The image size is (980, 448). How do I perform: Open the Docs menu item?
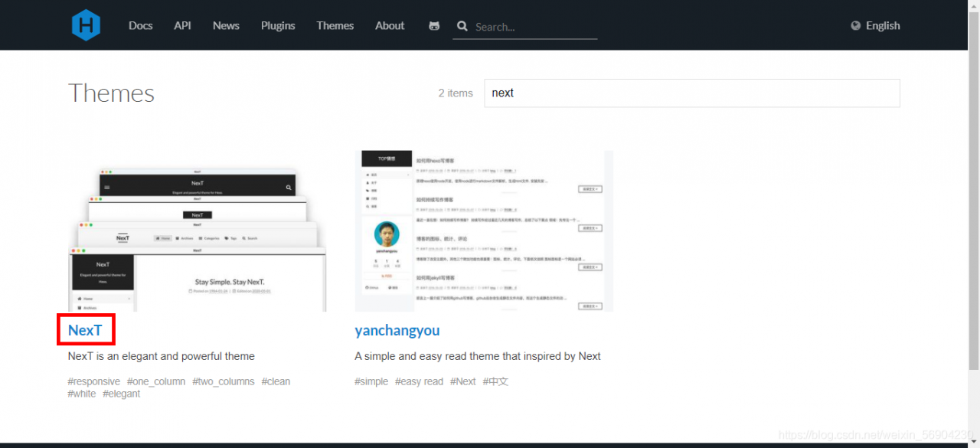click(141, 25)
